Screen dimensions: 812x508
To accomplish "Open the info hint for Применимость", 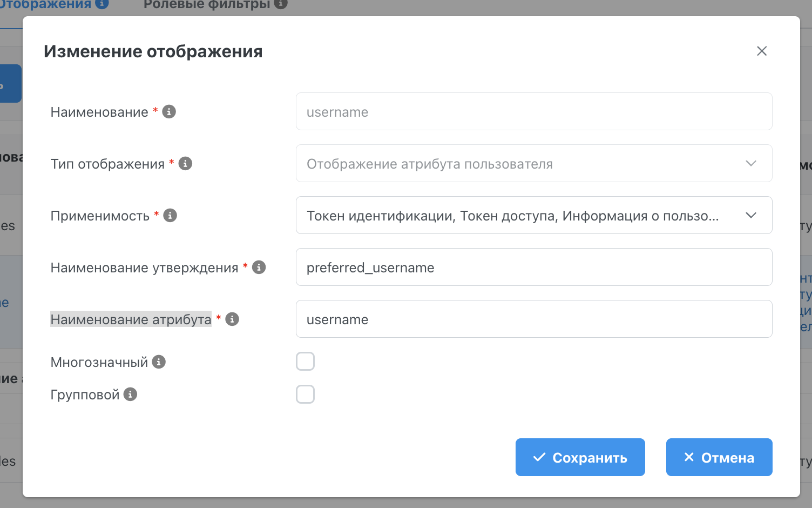I will tap(170, 215).
